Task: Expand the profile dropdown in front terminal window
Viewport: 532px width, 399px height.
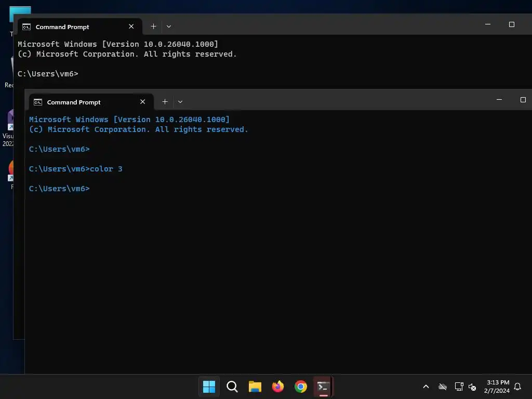Action: click(180, 102)
